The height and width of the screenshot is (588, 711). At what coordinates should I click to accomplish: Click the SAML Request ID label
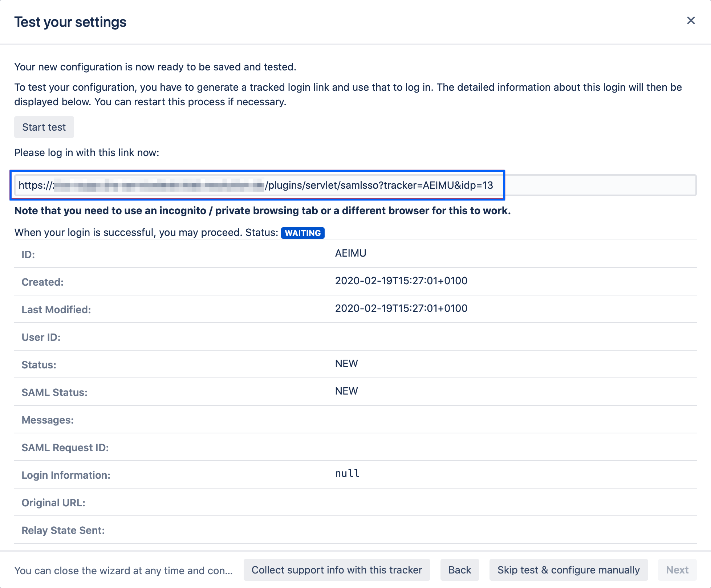[65, 448]
